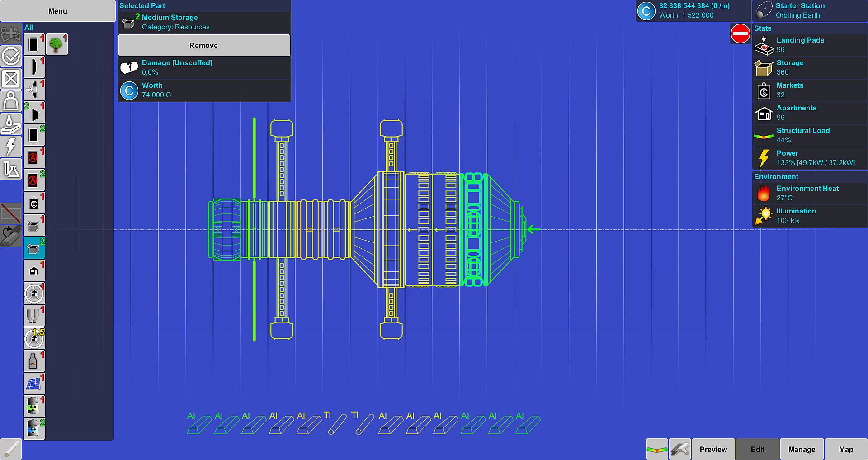Select the docking port arrow part
The height and width of the screenshot is (460, 868).
coord(34,90)
